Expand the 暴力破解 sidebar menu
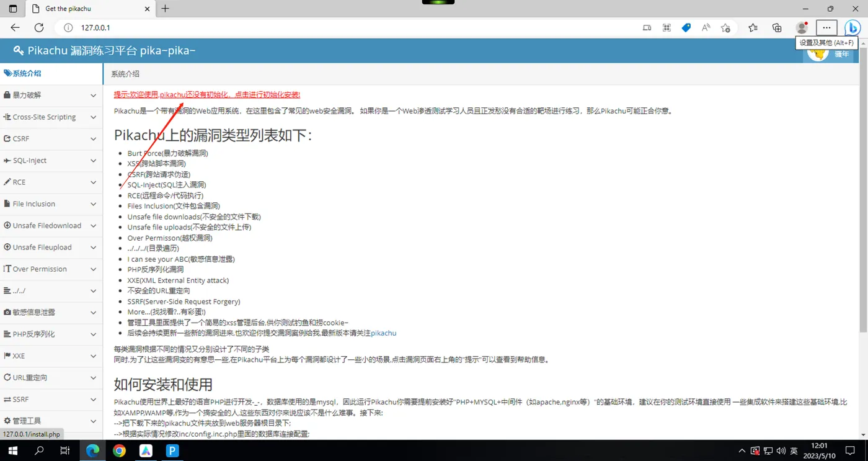 coord(51,95)
